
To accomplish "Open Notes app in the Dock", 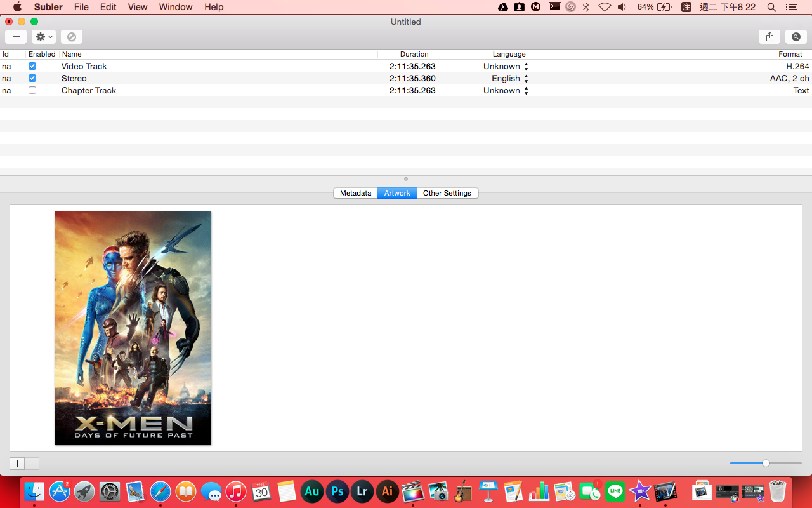I will tap(287, 491).
